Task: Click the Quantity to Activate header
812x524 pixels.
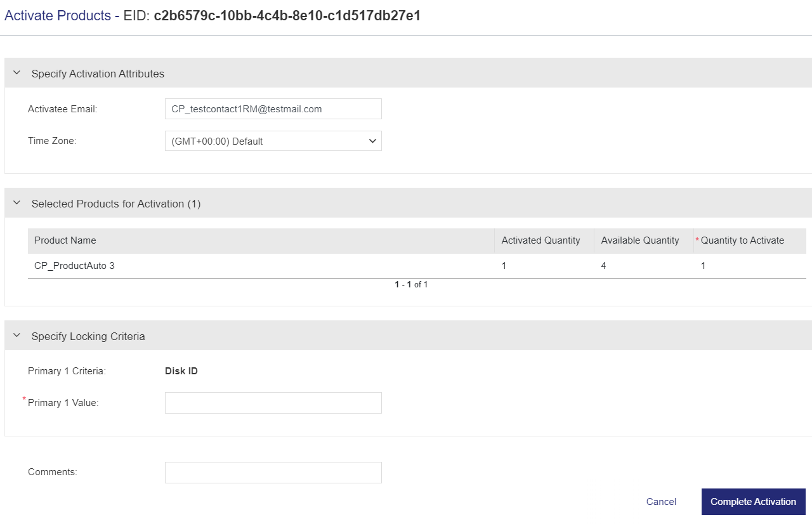Action: [x=750, y=240]
